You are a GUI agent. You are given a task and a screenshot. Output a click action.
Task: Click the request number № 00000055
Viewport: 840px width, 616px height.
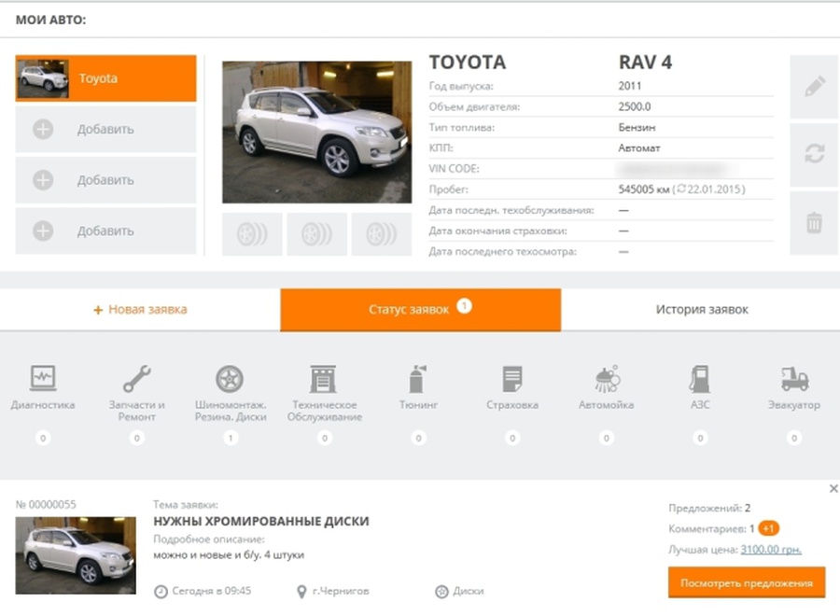tap(46, 505)
